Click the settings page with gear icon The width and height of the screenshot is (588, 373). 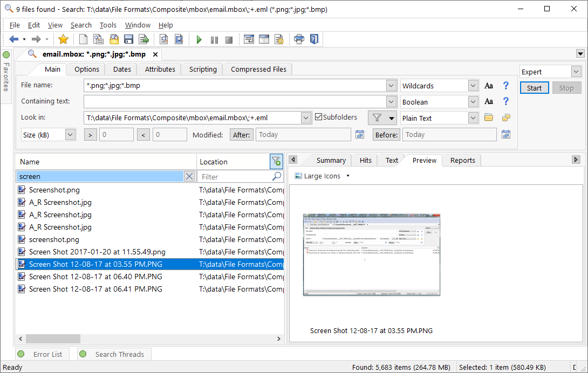click(279, 39)
